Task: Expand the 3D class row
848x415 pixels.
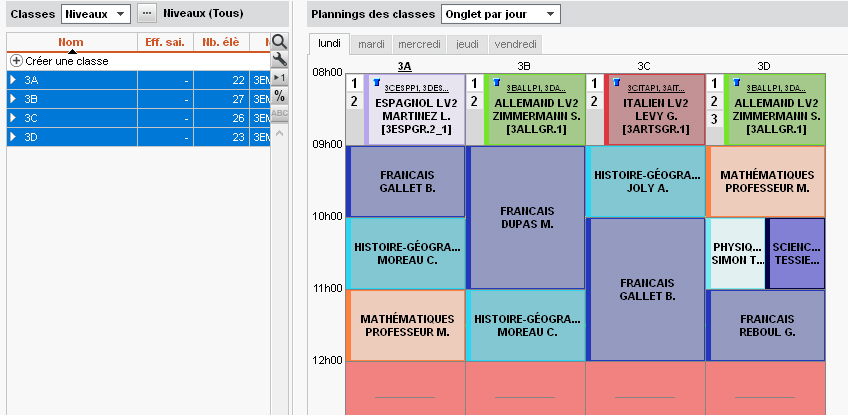Action: [14, 137]
